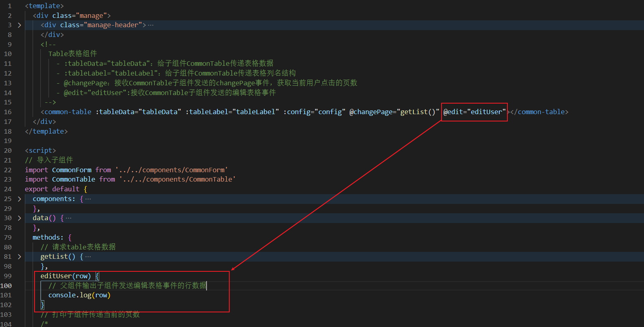Click the <common-table opening tag on line 16

point(66,112)
